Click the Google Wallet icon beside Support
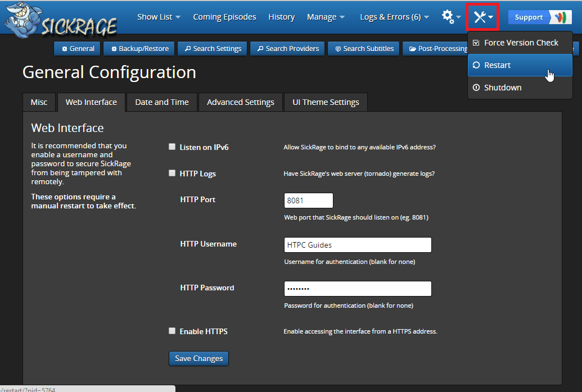582x392 pixels. pyautogui.click(x=560, y=17)
